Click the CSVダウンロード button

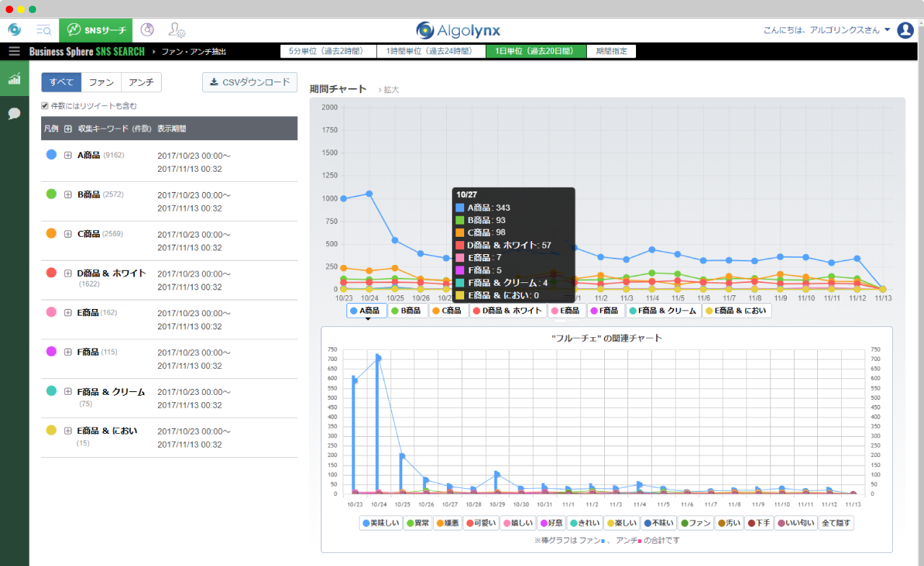click(250, 82)
